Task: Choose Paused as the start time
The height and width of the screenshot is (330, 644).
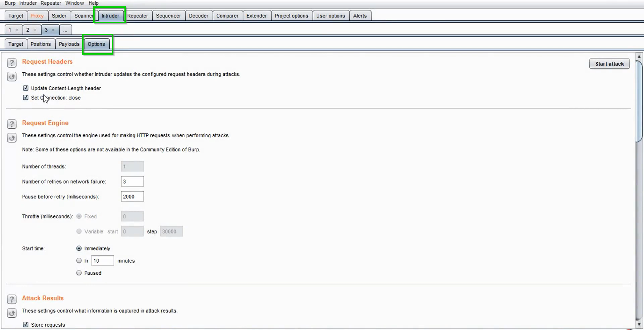Action: pos(79,273)
